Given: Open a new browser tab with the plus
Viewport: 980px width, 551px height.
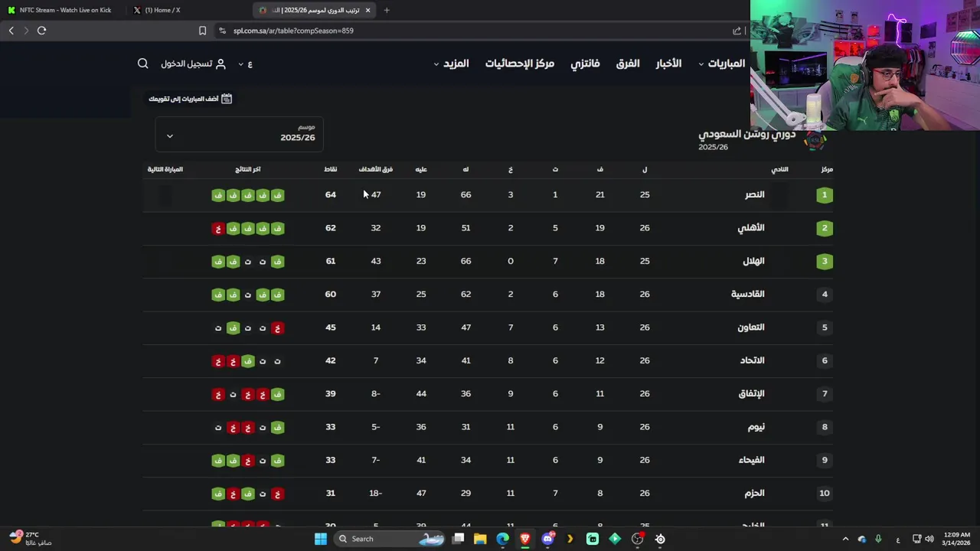Looking at the screenshot, I should coord(387,10).
